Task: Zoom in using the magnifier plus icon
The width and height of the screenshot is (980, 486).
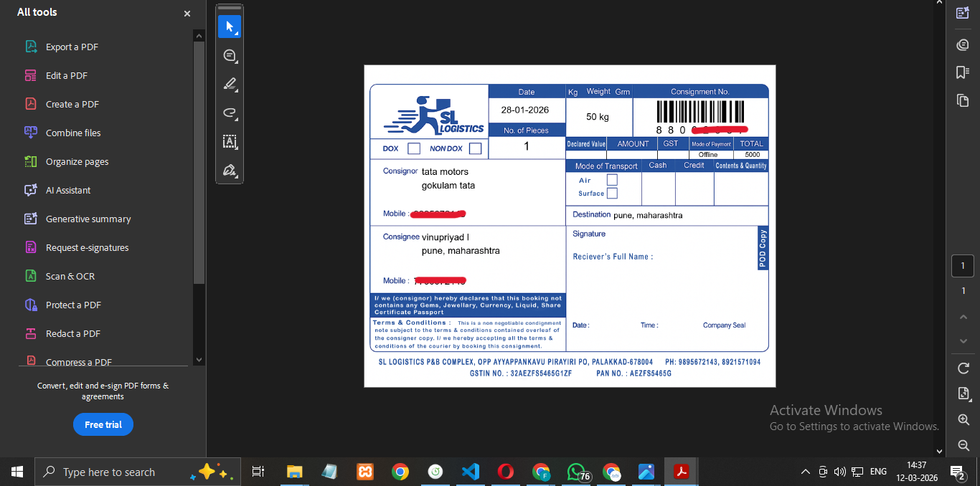Action: (963, 420)
